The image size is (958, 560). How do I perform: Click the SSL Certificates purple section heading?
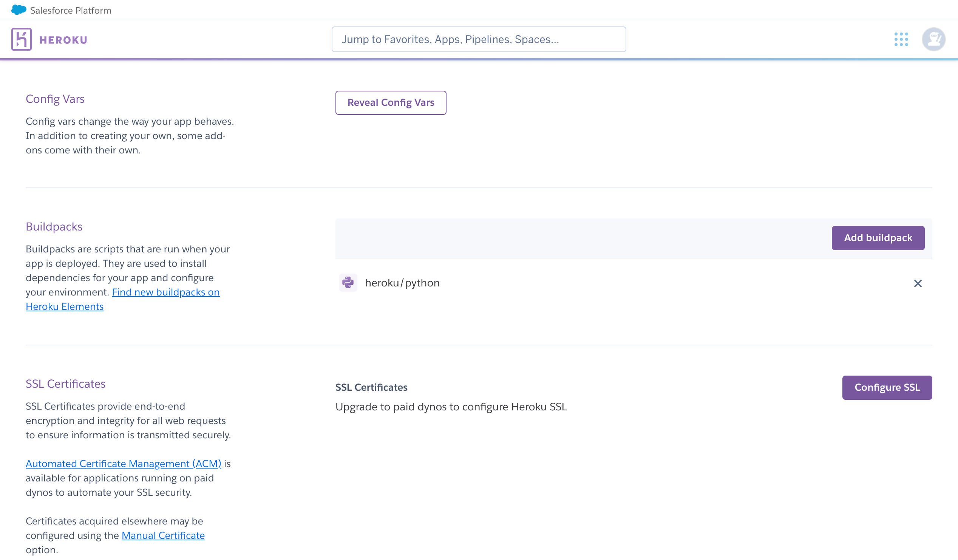pos(65,384)
